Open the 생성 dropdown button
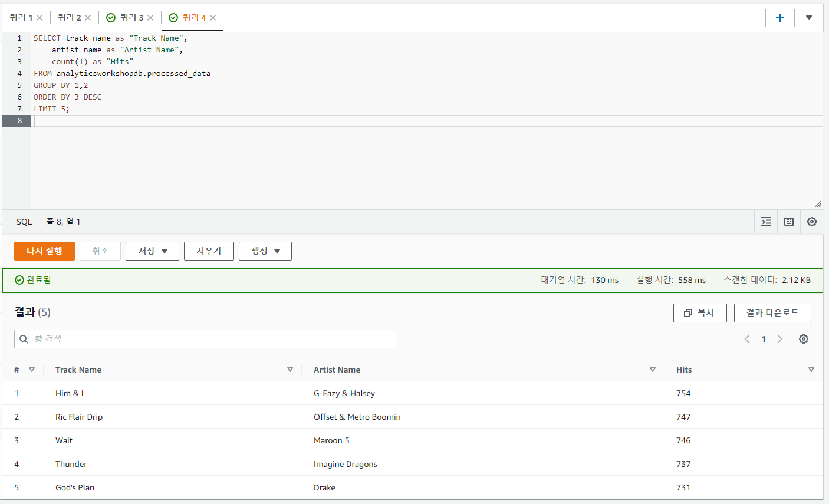 pos(265,251)
